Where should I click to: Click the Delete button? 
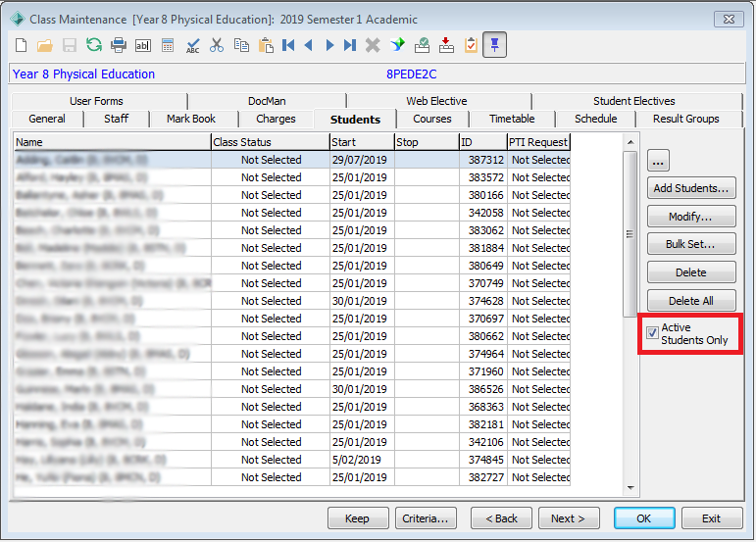[x=691, y=272]
